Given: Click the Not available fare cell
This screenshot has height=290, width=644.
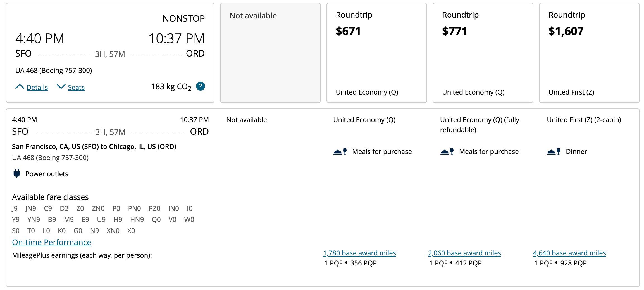Looking at the screenshot, I should [x=270, y=53].
